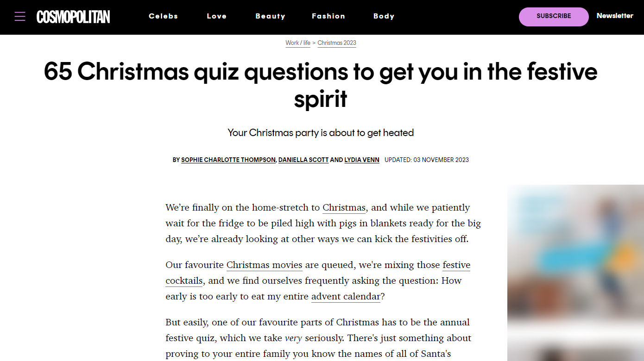
Task: Visit Lydia Venn's author page
Action: click(x=362, y=160)
